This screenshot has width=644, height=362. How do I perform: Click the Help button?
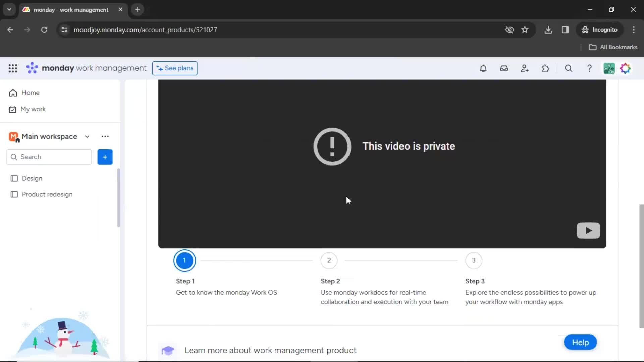click(x=580, y=342)
